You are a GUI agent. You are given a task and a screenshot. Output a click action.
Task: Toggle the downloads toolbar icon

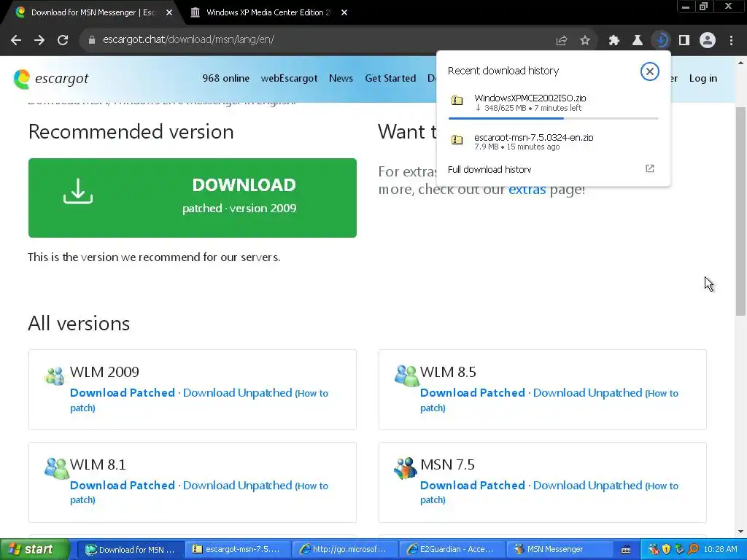coord(661,41)
